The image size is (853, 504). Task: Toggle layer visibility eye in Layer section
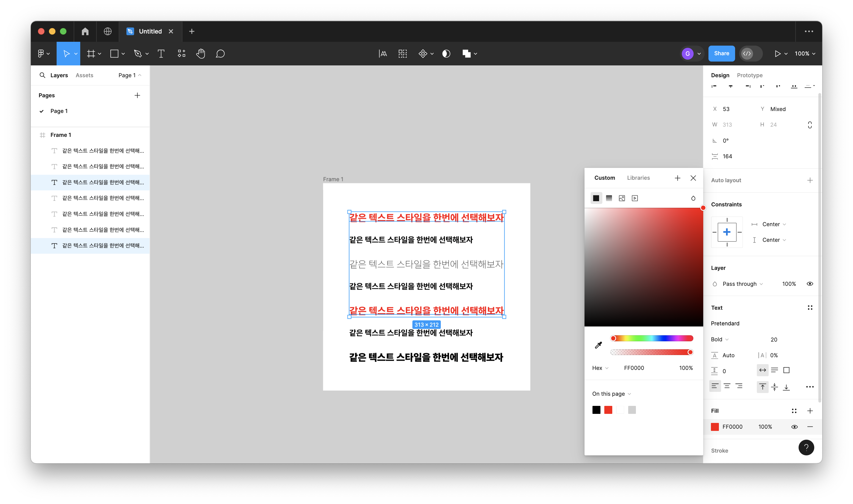coord(810,284)
